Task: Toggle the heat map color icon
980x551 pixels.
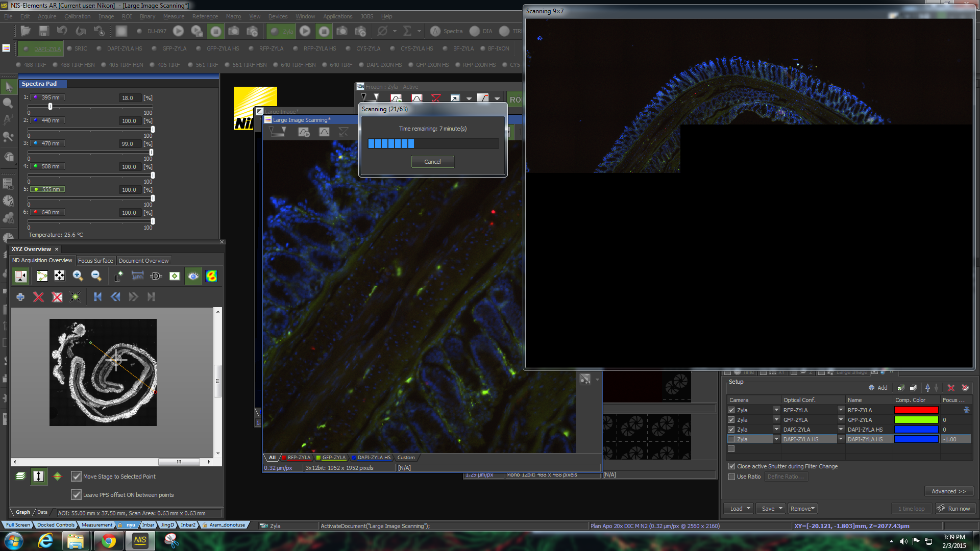Action: point(211,276)
